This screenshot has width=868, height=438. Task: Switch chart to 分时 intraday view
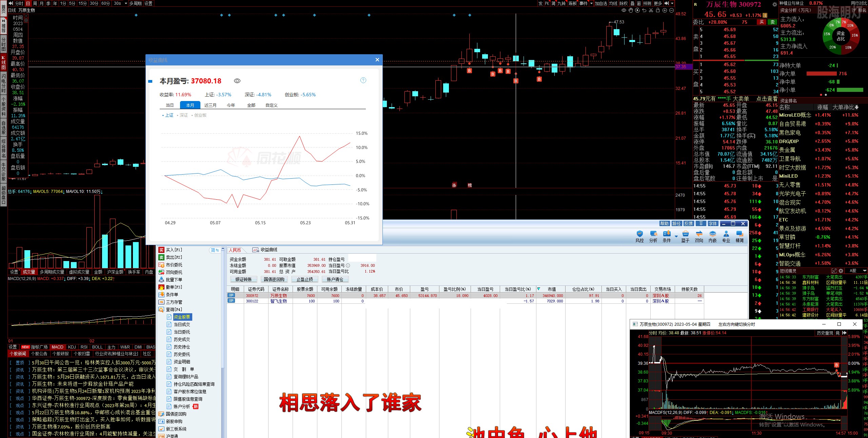(x=19, y=3)
